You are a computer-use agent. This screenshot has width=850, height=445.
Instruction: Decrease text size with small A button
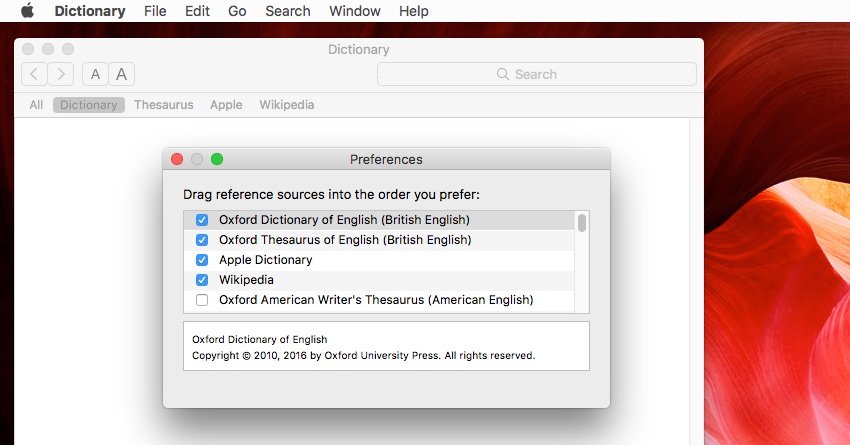point(96,74)
